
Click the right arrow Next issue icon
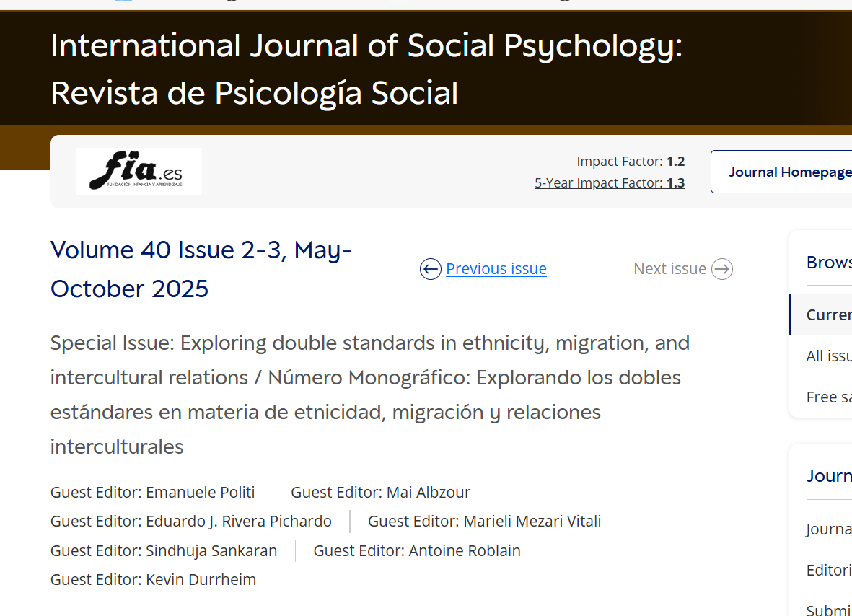721,269
